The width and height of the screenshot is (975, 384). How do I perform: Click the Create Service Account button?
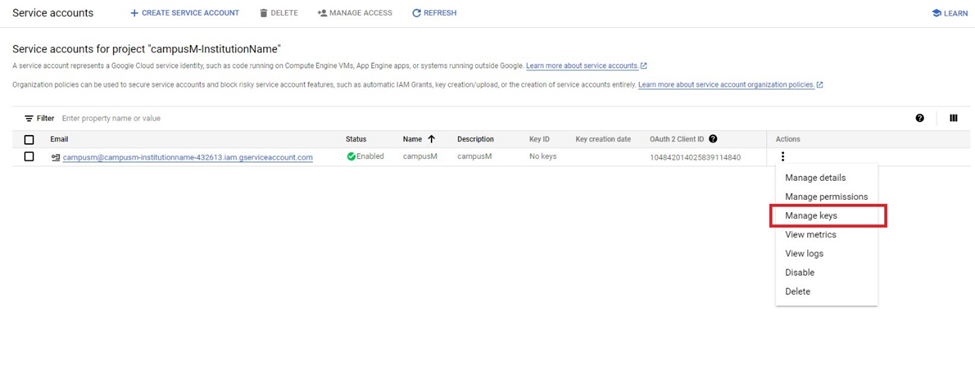pyautogui.click(x=185, y=13)
